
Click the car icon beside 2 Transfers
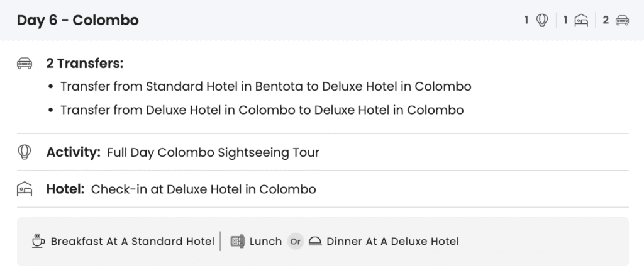point(25,63)
